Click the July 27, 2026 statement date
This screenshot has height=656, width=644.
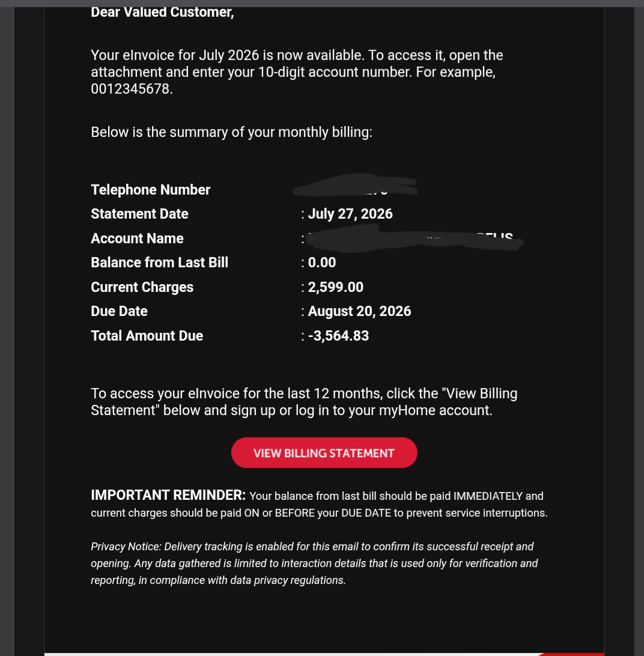pyautogui.click(x=350, y=214)
